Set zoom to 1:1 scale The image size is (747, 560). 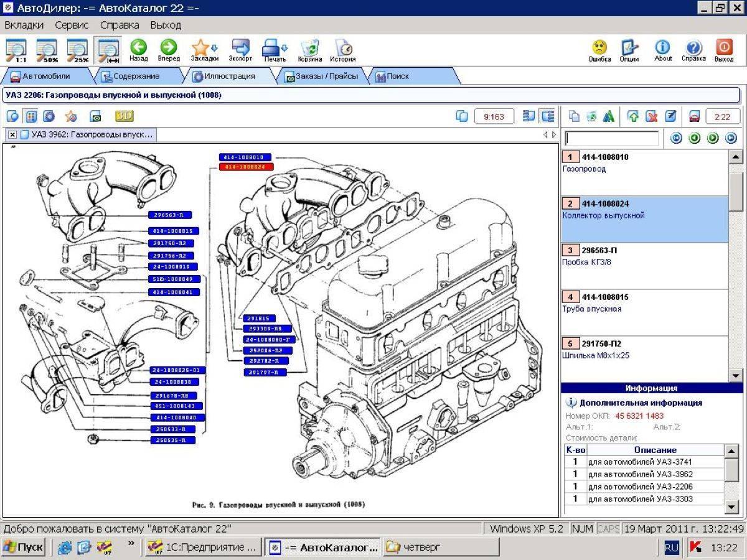coord(16,50)
